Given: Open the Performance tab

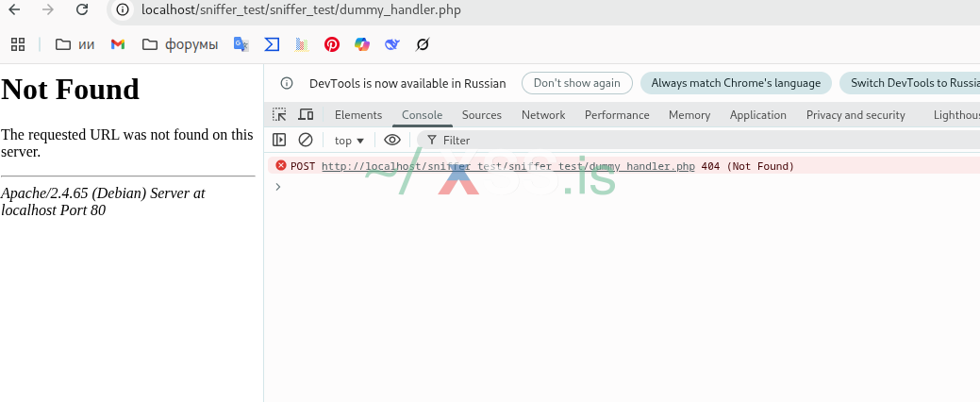Looking at the screenshot, I should (617, 115).
